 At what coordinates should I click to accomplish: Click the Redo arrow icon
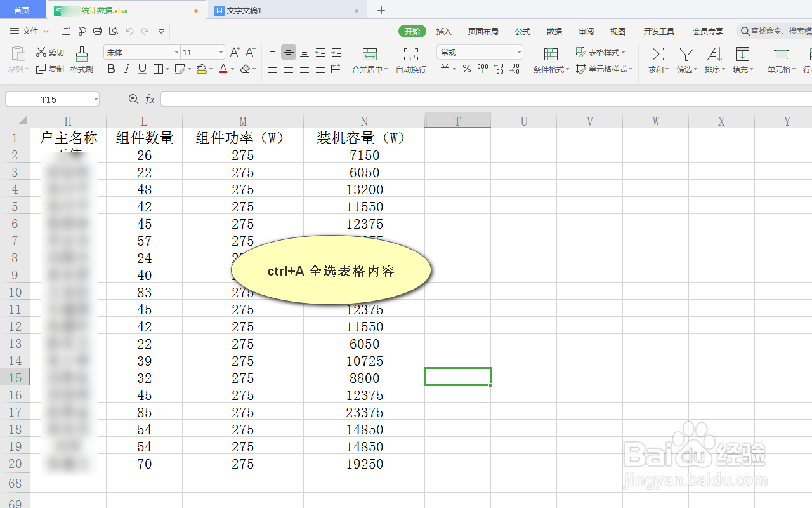coord(145,31)
